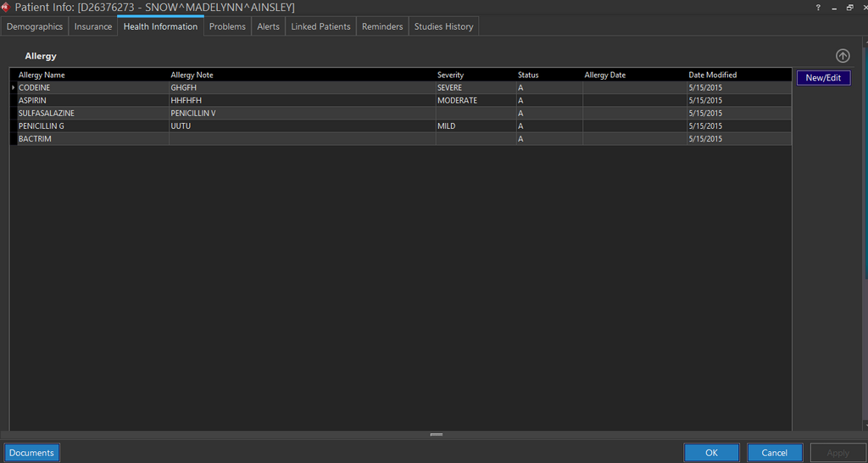Image resolution: width=868 pixels, height=463 pixels.
Task: Click the horizontal splitter handle at bottom
Action: (436, 434)
